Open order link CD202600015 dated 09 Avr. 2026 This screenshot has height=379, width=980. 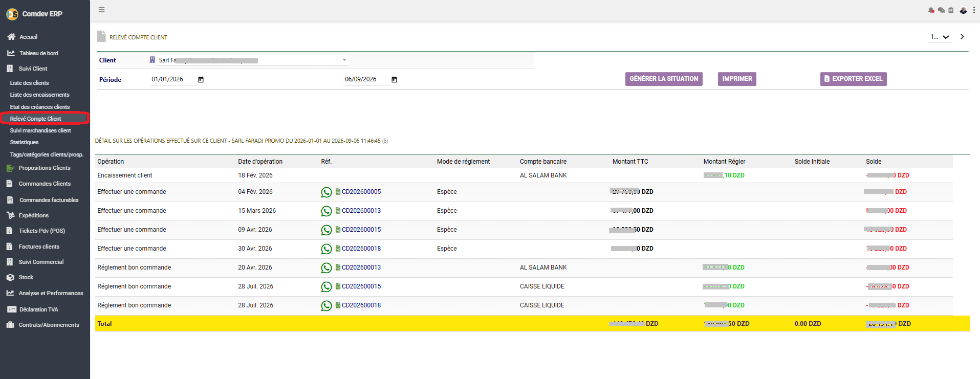pyautogui.click(x=361, y=230)
